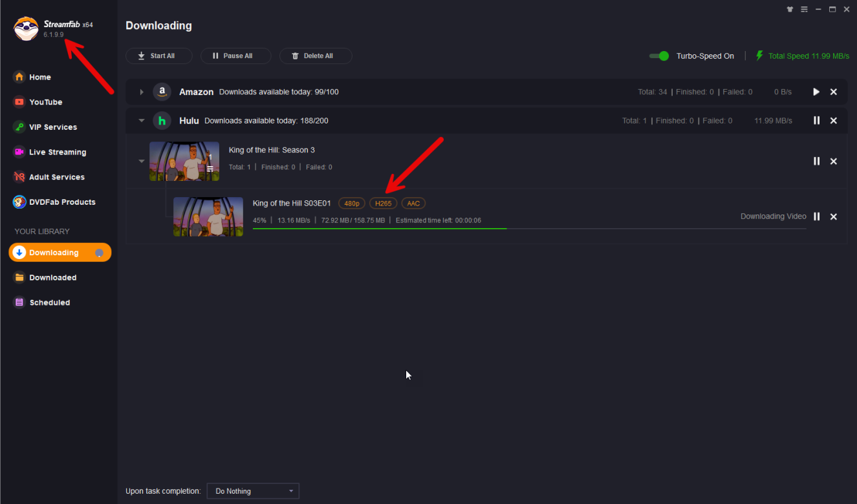Select the King of the Hill S03E01 thumbnail
The width and height of the screenshot is (857, 504).
(x=208, y=216)
